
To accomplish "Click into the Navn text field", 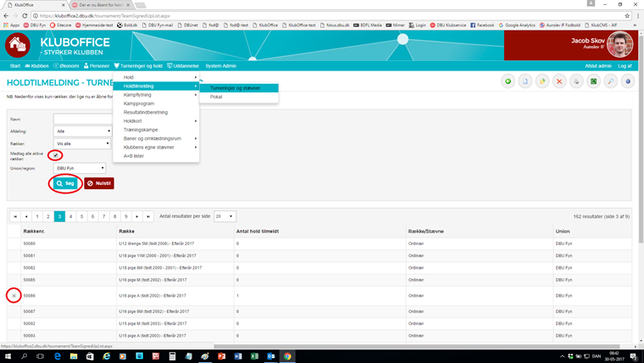I will pyautogui.click(x=82, y=120).
